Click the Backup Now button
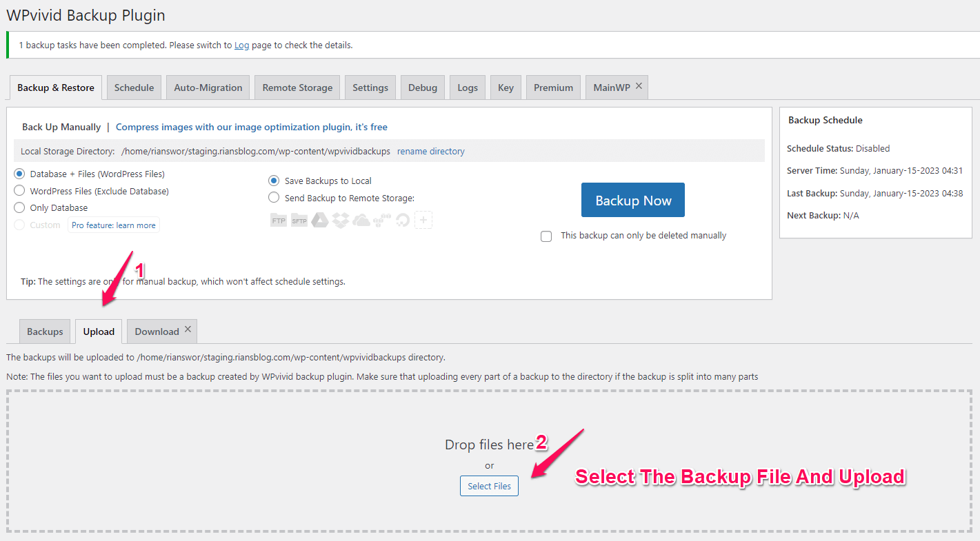 pyautogui.click(x=633, y=200)
